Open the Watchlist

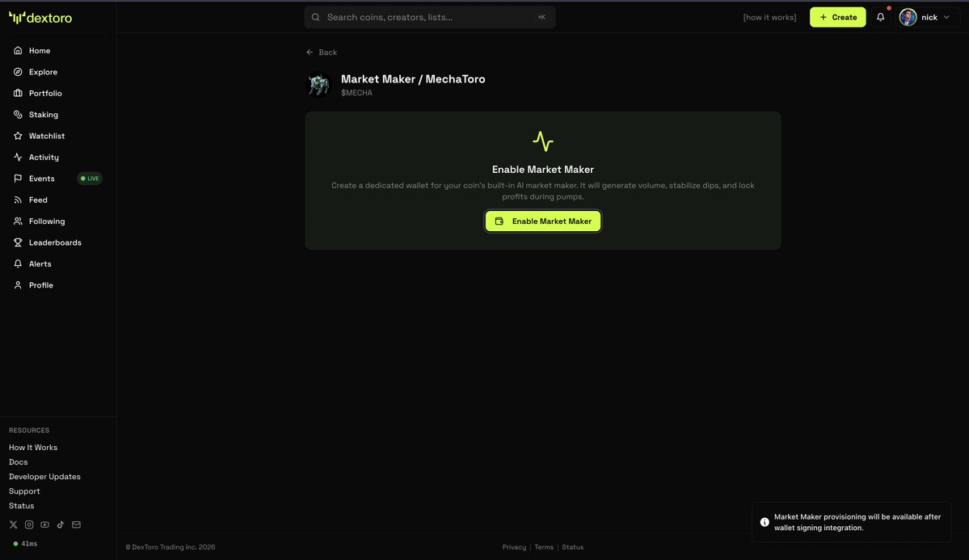pyautogui.click(x=46, y=136)
